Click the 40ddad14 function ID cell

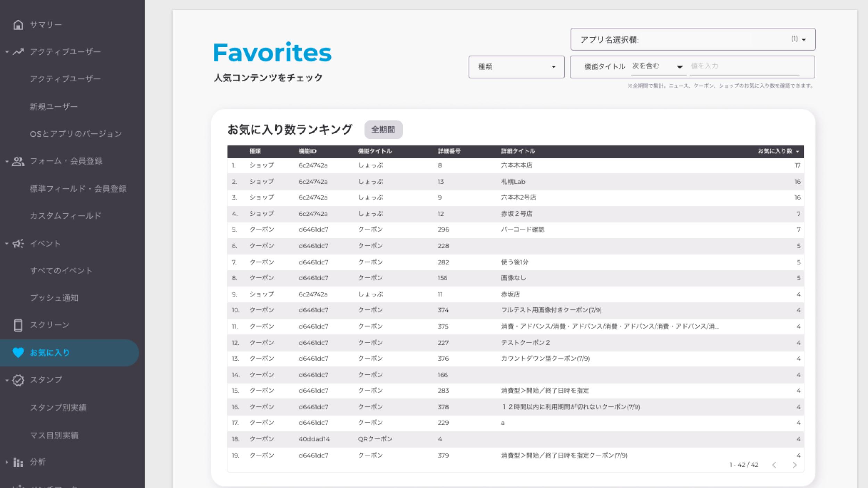point(314,439)
